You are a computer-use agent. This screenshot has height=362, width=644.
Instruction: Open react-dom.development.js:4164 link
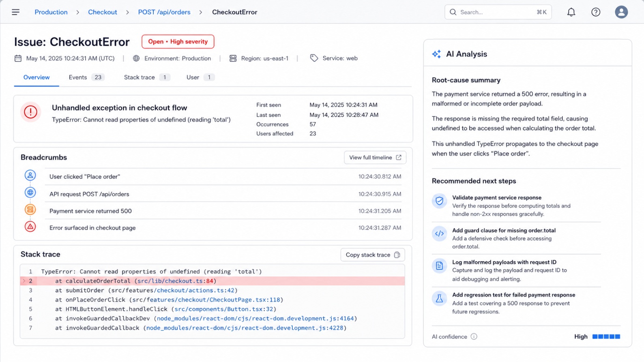click(255, 318)
